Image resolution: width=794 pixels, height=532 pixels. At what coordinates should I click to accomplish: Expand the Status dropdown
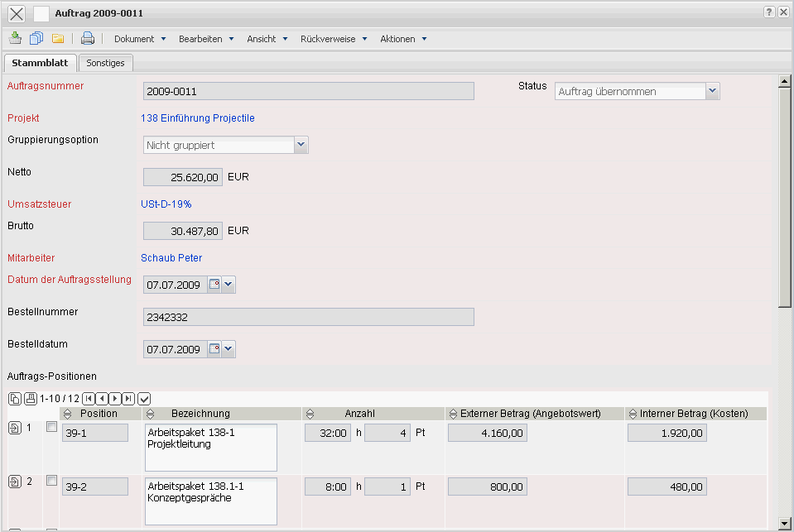[x=712, y=92]
